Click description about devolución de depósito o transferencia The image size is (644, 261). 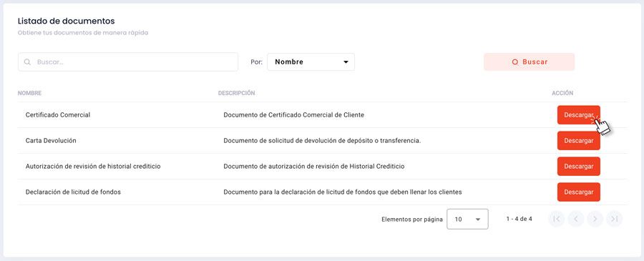click(x=323, y=141)
